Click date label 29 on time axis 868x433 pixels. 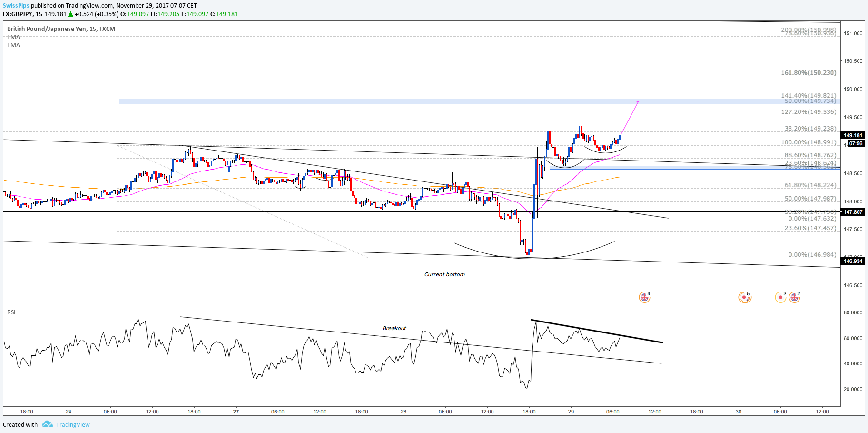(571, 412)
